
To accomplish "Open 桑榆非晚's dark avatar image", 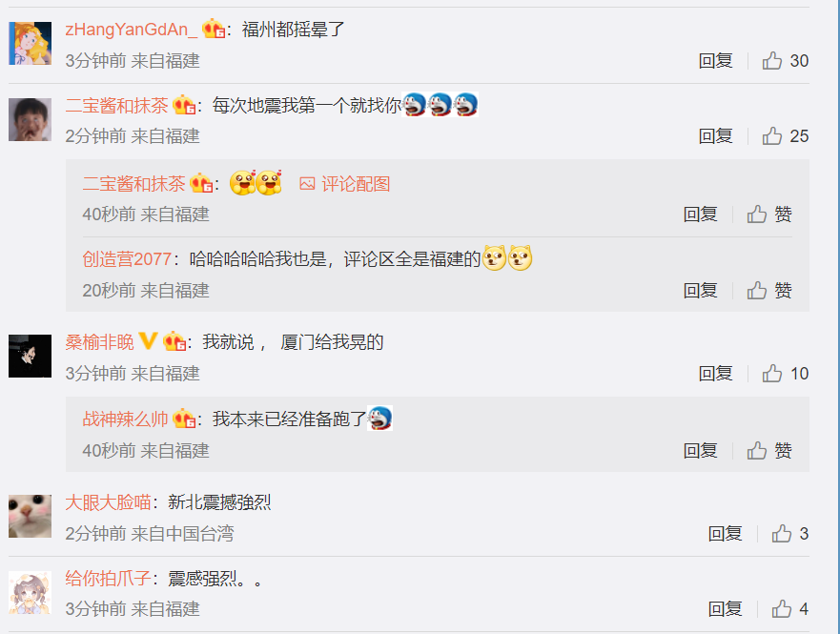I will point(30,357).
